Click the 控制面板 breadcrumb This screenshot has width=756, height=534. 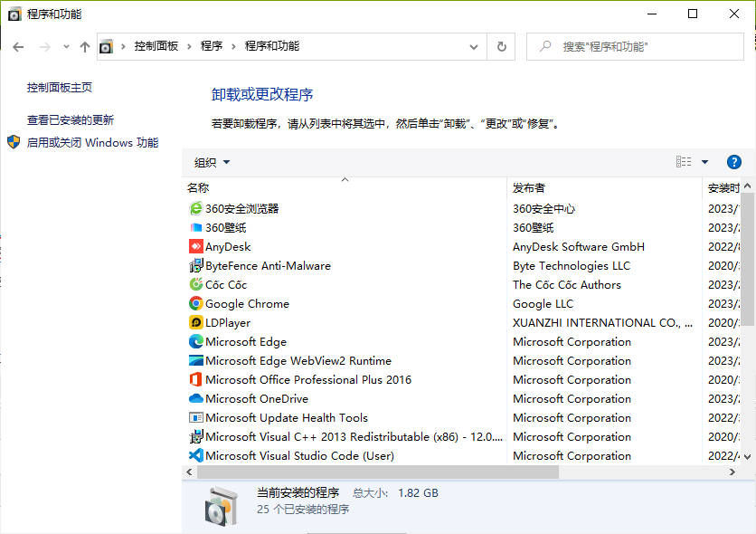coord(156,46)
